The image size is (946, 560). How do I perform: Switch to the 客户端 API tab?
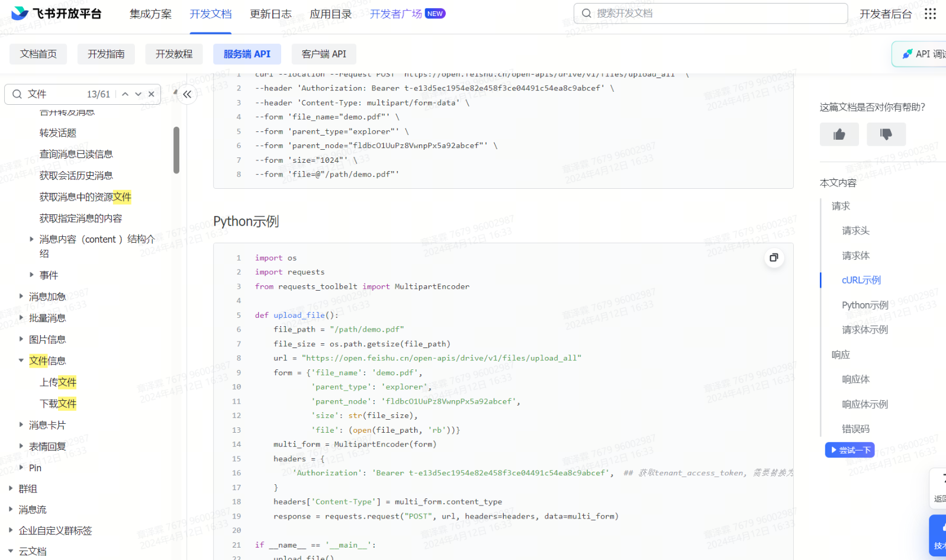click(x=324, y=54)
